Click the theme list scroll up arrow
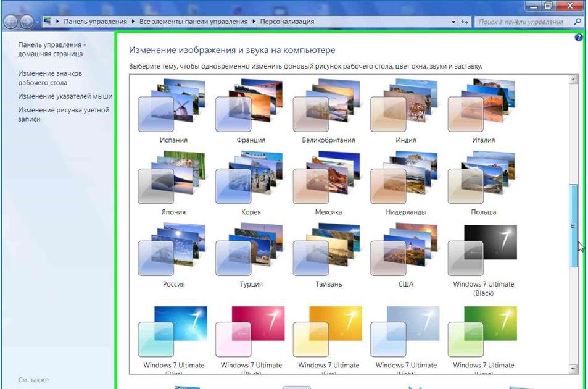Screen dimensions: 588x389 coord(573,79)
